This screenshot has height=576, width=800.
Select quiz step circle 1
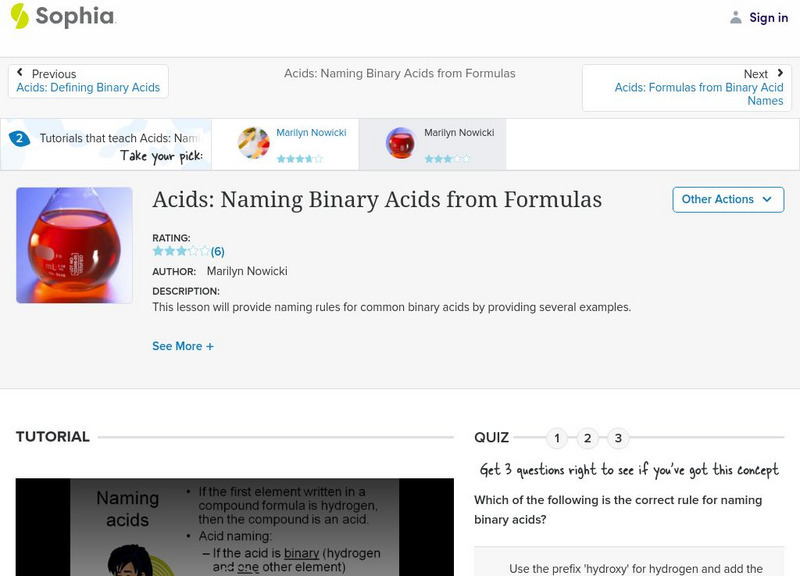(x=557, y=437)
